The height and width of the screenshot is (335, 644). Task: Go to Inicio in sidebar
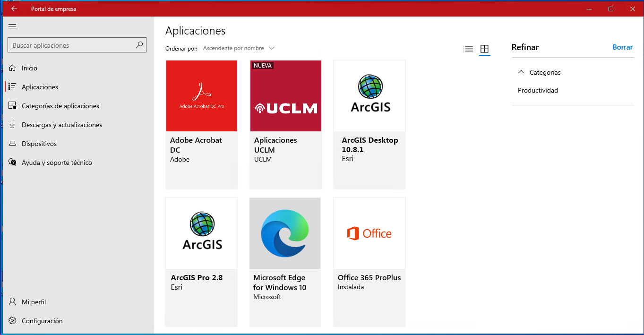coord(29,68)
